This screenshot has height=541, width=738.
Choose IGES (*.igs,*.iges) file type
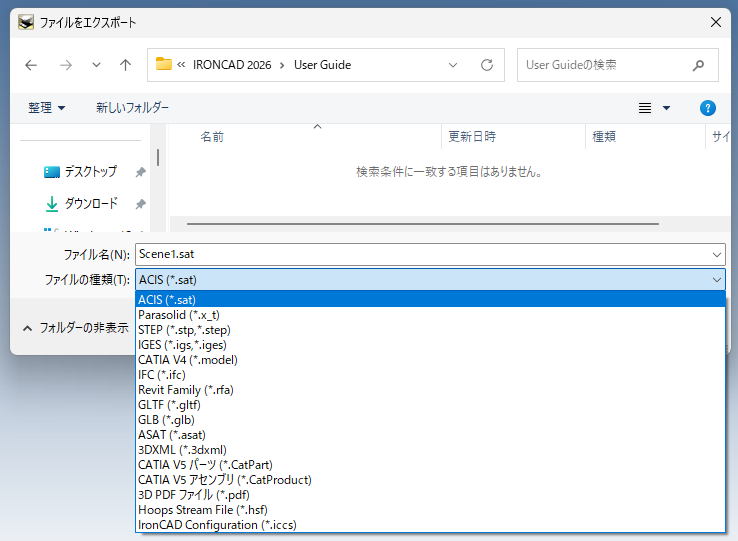pos(430,345)
